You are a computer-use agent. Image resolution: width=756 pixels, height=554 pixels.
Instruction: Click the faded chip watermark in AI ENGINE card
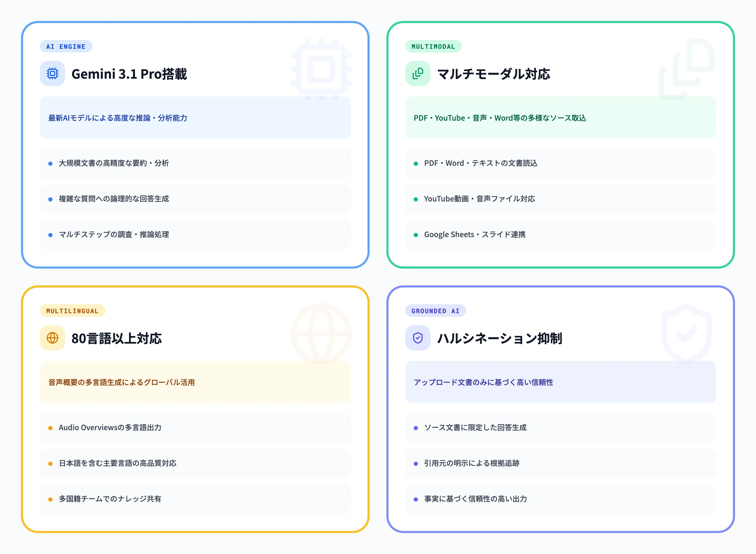click(321, 70)
